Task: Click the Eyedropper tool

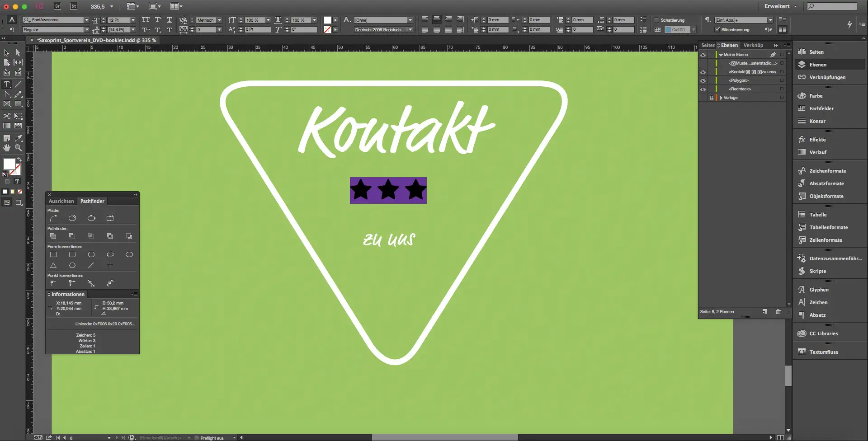Action: pyautogui.click(x=18, y=138)
